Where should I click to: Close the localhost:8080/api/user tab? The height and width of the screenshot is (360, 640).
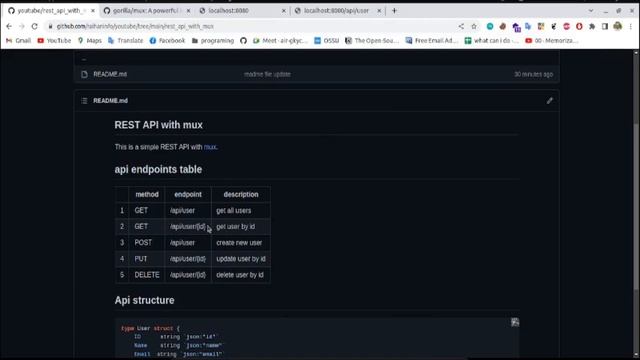(x=379, y=11)
